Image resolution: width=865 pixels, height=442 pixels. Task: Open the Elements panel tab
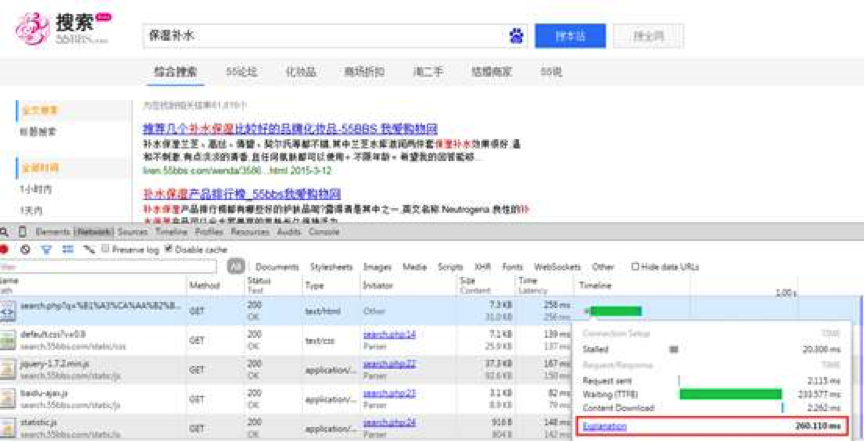52,232
